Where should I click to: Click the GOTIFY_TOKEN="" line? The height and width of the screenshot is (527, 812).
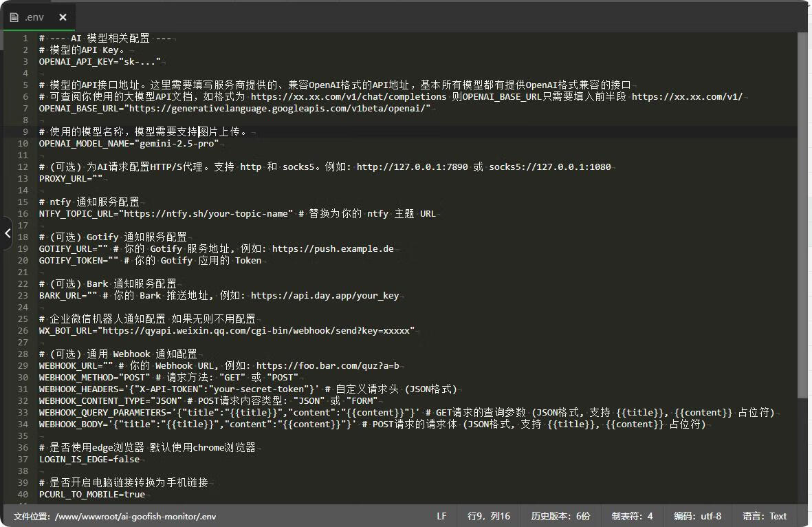pyautogui.click(x=150, y=260)
